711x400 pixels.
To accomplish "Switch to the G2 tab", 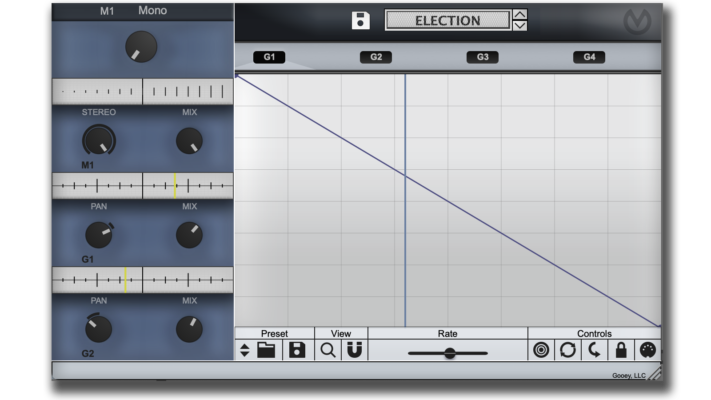I will pyautogui.click(x=376, y=57).
